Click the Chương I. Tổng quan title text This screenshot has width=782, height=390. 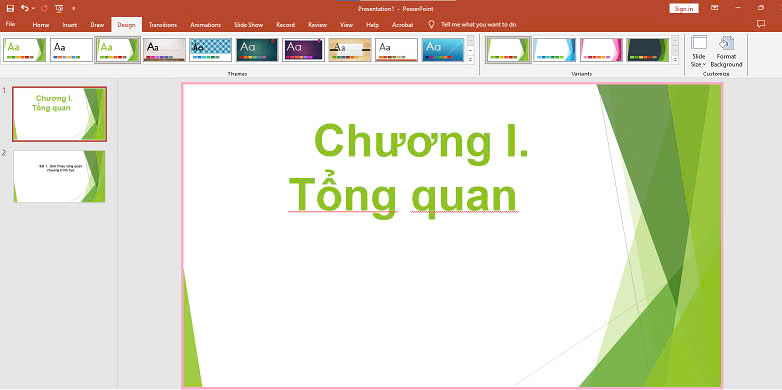point(408,170)
